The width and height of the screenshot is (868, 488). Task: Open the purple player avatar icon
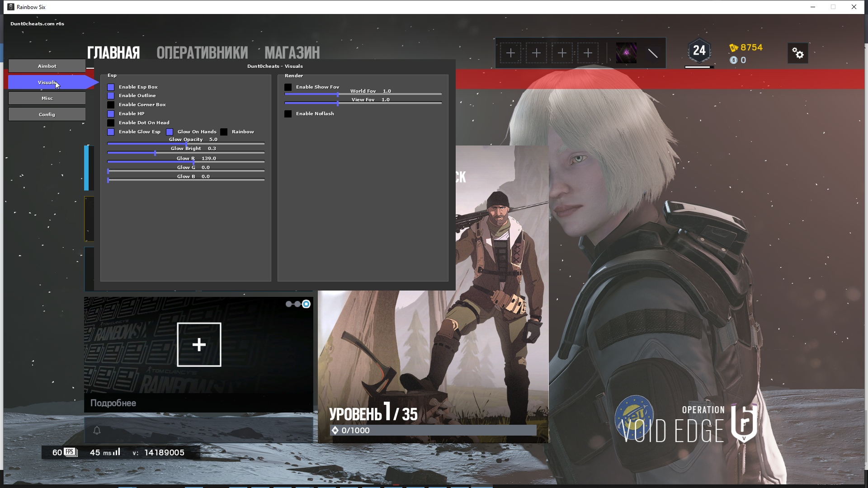(626, 53)
